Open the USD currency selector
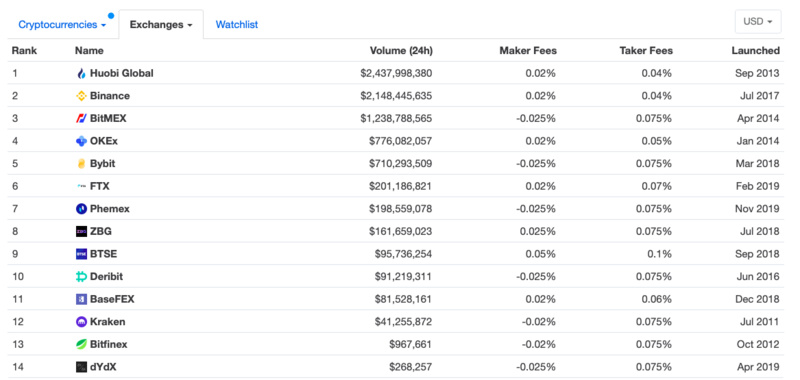The image size is (800, 380). click(x=758, y=21)
